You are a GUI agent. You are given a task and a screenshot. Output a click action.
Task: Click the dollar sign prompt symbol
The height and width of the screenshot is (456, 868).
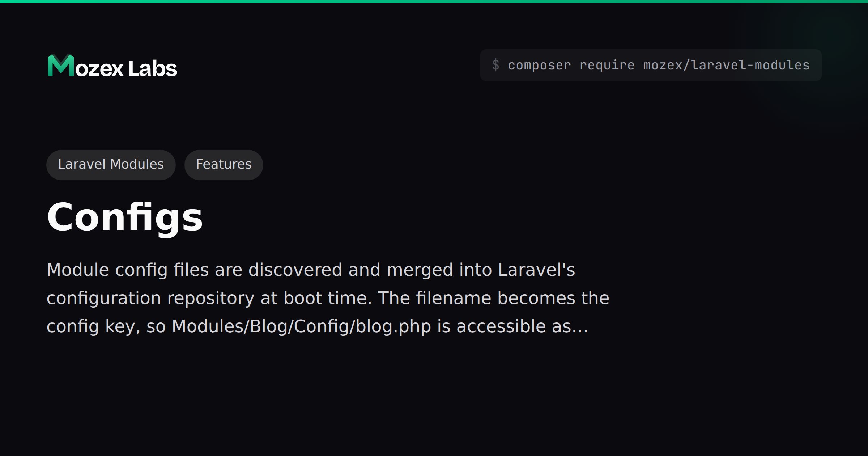coord(496,65)
